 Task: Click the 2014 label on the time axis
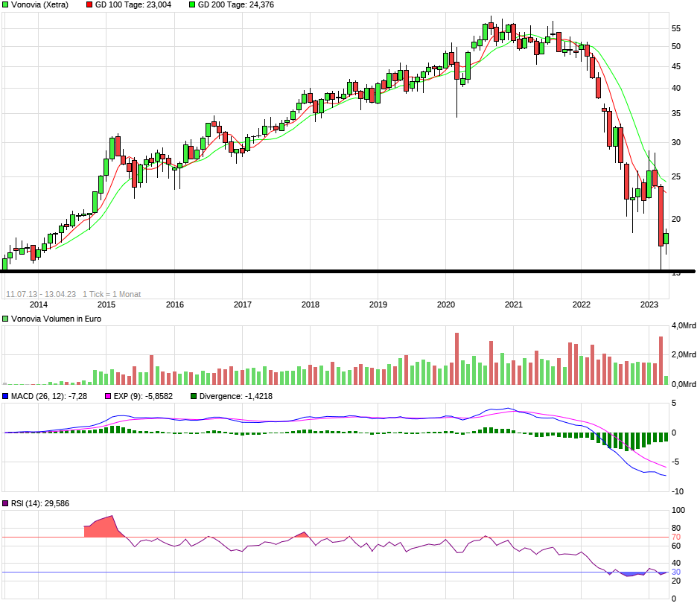tap(39, 304)
